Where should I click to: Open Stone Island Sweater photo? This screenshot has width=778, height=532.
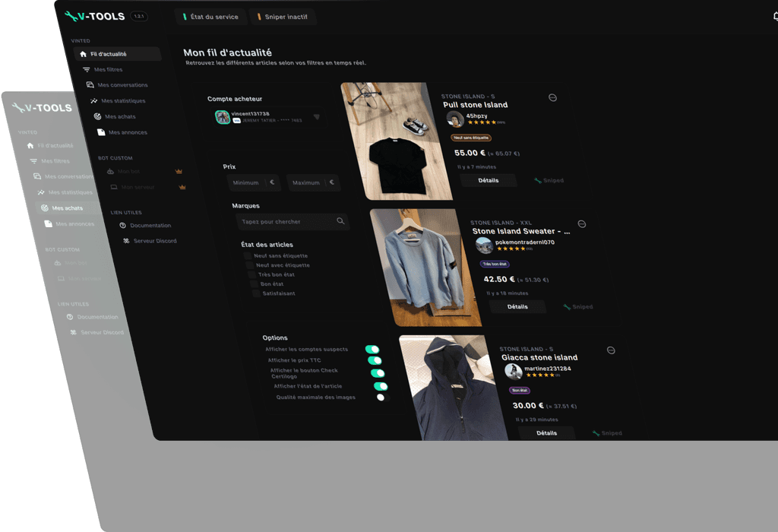click(425, 268)
